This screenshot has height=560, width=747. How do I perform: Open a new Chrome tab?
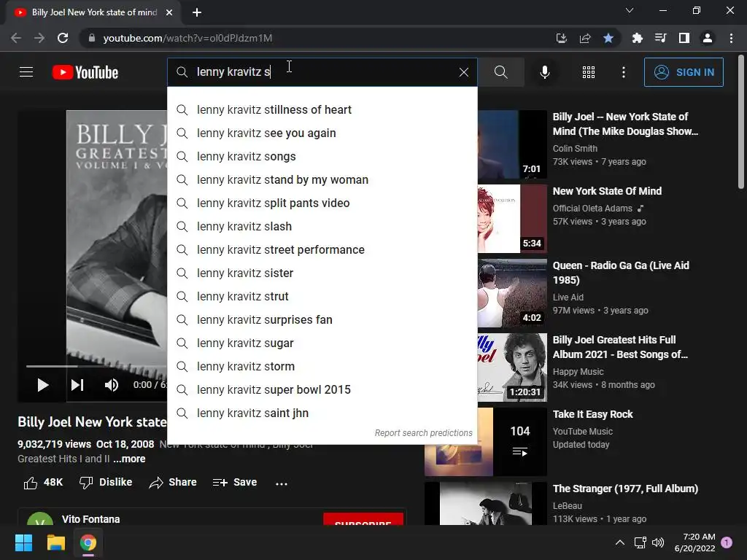coord(197,12)
